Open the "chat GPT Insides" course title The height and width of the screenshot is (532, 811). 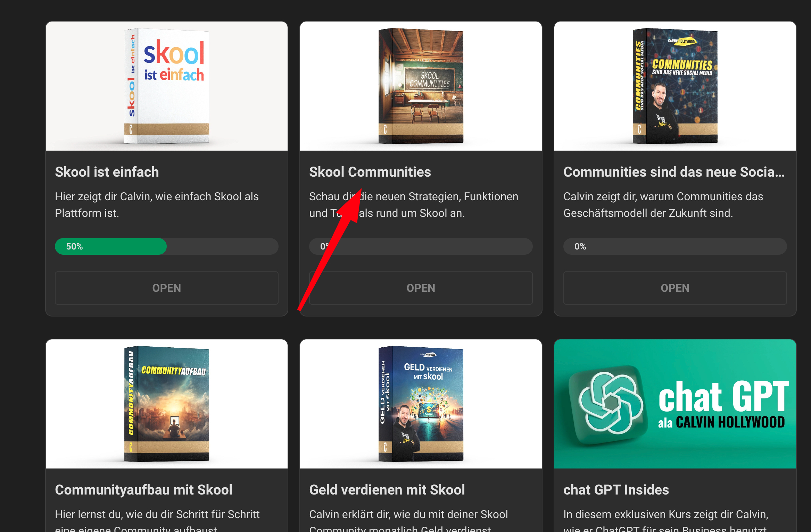(616, 490)
